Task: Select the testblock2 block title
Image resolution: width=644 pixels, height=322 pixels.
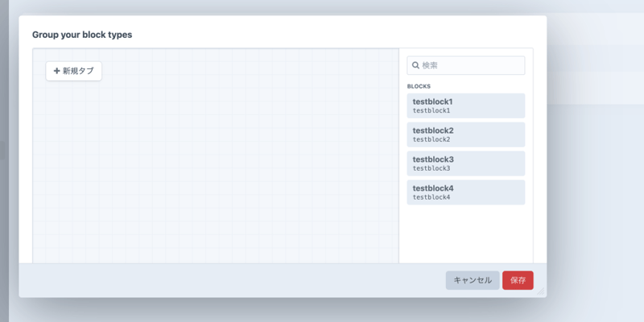Action: pyautogui.click(x=433, y=130)
